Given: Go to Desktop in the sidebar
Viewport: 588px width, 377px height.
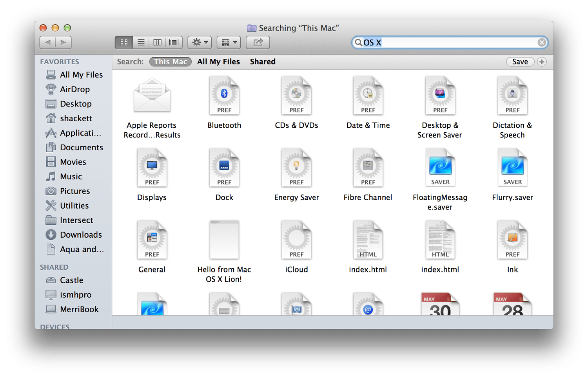Looking at the screenshot, I should 69,103.
